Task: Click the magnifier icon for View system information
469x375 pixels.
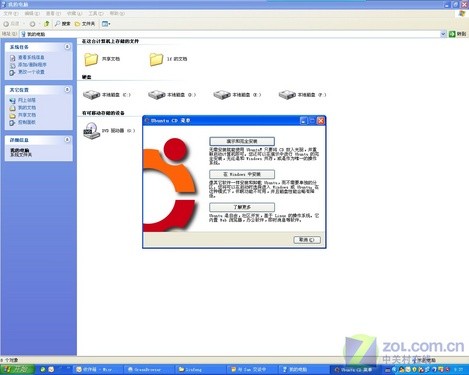Action: pos(13,58)
